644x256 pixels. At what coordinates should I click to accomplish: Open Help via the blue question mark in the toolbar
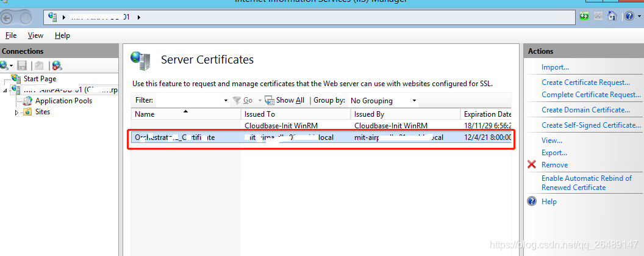[629, 16]
